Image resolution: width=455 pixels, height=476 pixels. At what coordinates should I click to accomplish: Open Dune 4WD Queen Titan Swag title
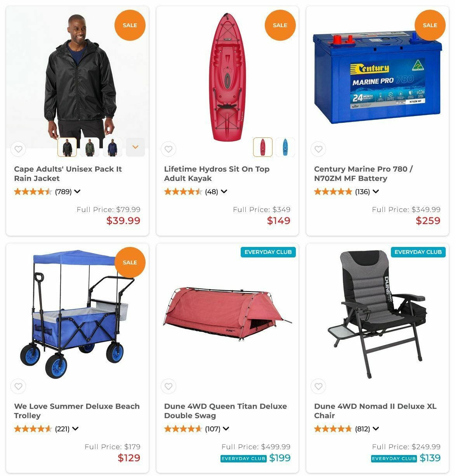click(x=226, y=411)
